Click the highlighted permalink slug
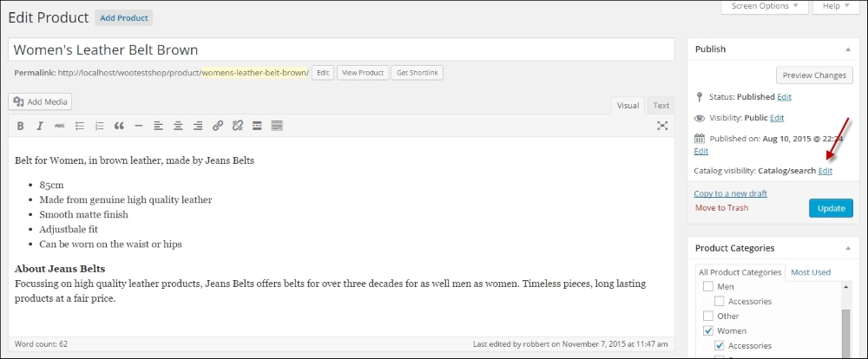 click(x=254, y=73)
